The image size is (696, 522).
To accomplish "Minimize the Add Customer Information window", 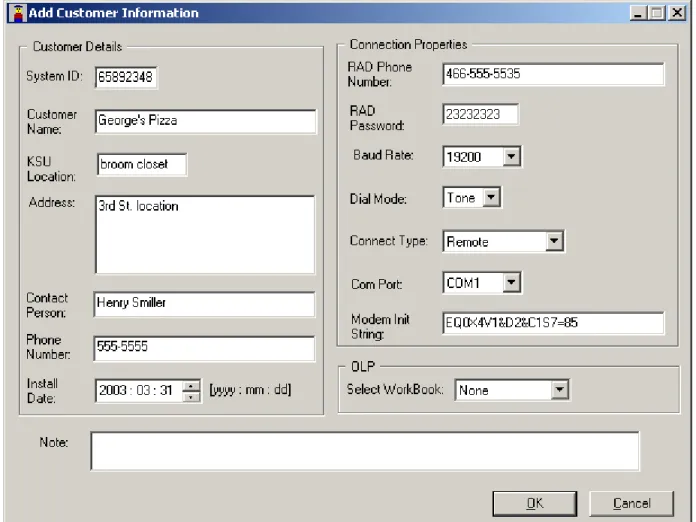I will [x=638, y=13].
